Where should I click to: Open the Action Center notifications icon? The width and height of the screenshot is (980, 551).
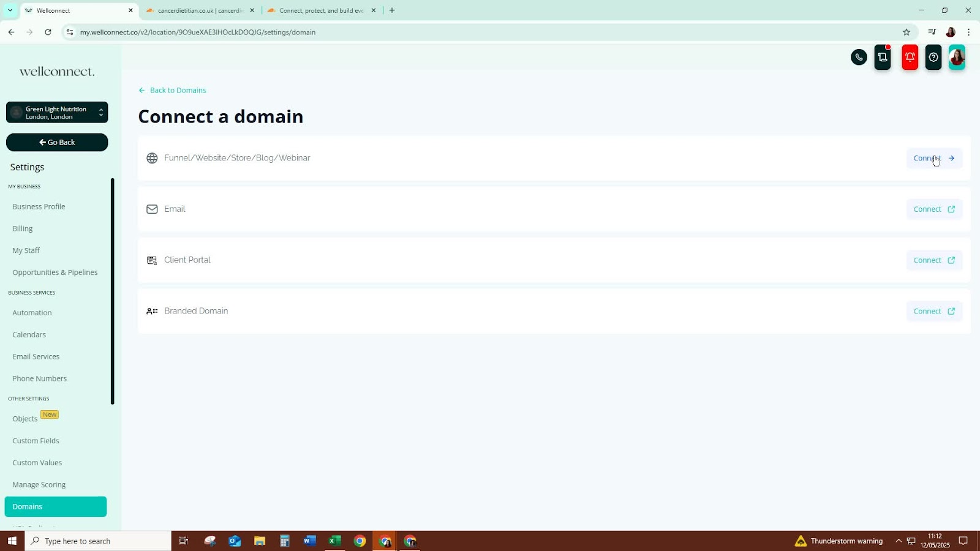tap(963, 541)
